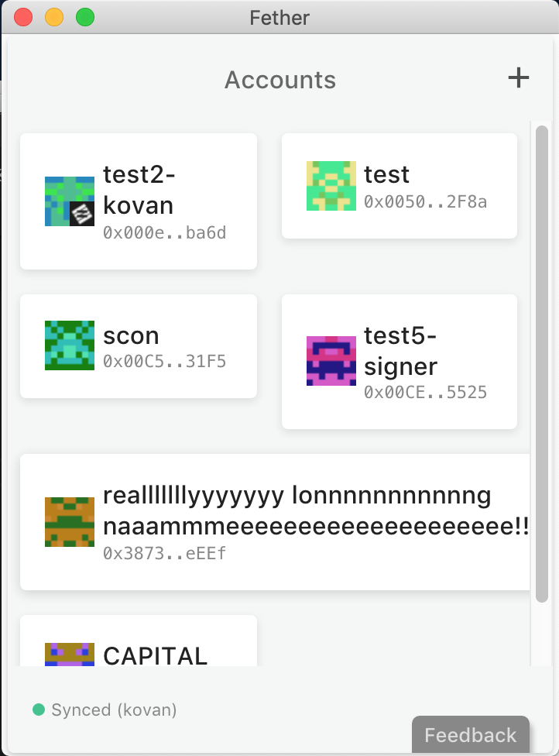
Task: Open the test account card
Action: coord(399,186)
